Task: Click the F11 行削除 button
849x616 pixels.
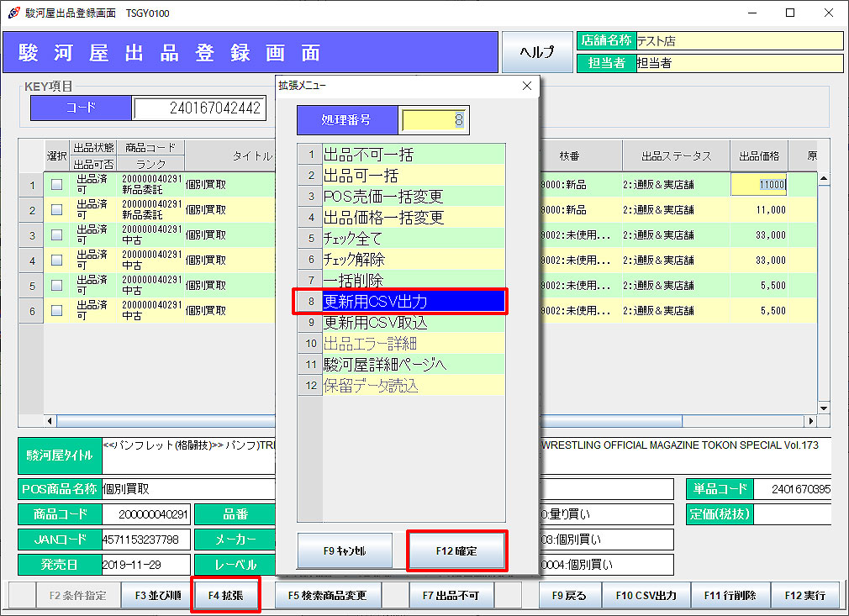Action: tap(729, 595)
